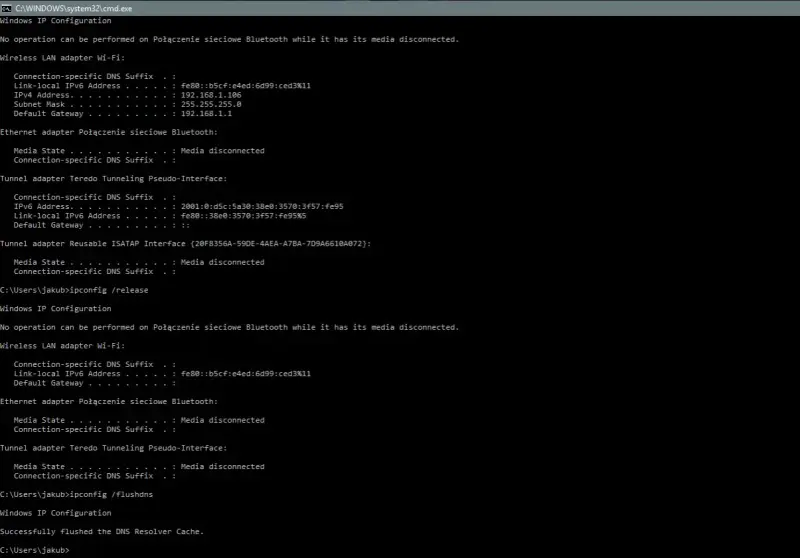800x558 pixels.
Task: Select the IPv4 Address 192.168.1.106 value
Action: tap(211, 95)
